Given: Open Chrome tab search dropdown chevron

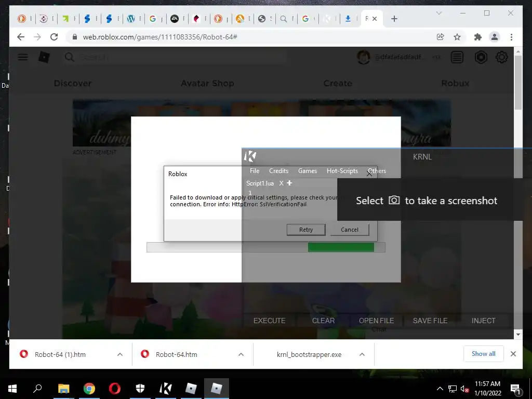Looking at the screenshot, I should 438,13.
